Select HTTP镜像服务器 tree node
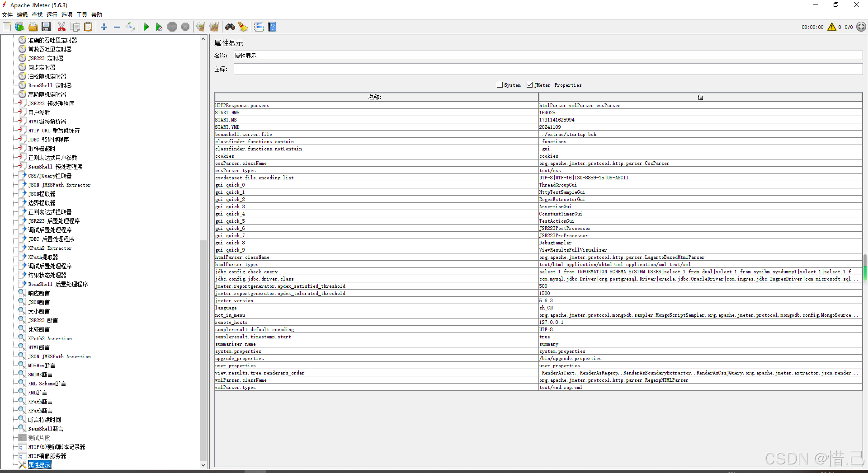Viewport: 868px width, 473px height. coord(47,456)
